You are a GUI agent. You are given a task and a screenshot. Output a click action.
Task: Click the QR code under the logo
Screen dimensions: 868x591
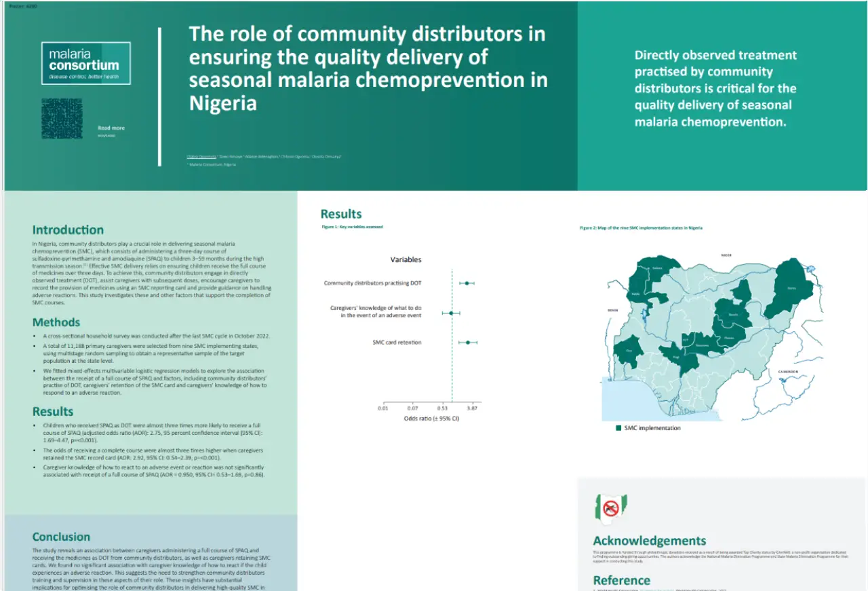[x=62, y=119]
